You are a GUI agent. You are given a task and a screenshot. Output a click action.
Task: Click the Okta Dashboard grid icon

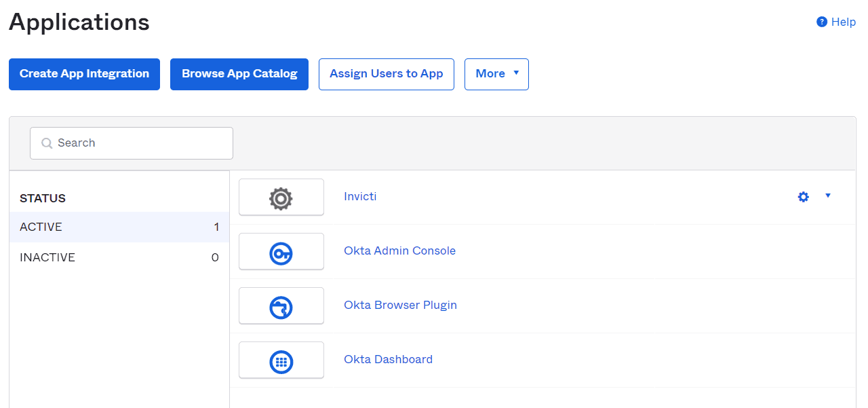coord(281,363)
